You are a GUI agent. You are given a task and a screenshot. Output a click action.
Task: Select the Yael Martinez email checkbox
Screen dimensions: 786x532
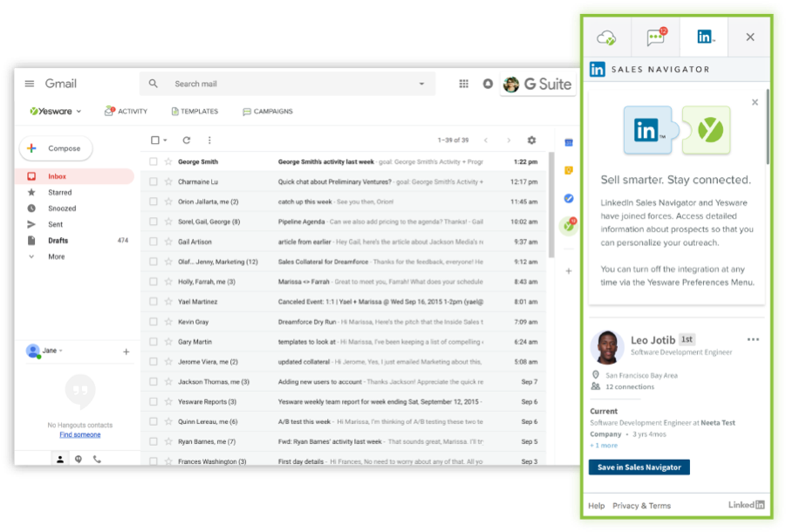point(154,302)
